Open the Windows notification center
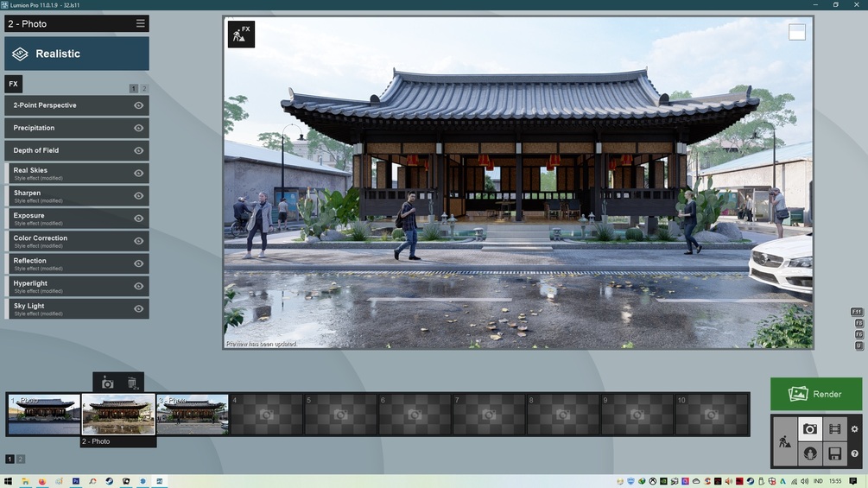 853,481
